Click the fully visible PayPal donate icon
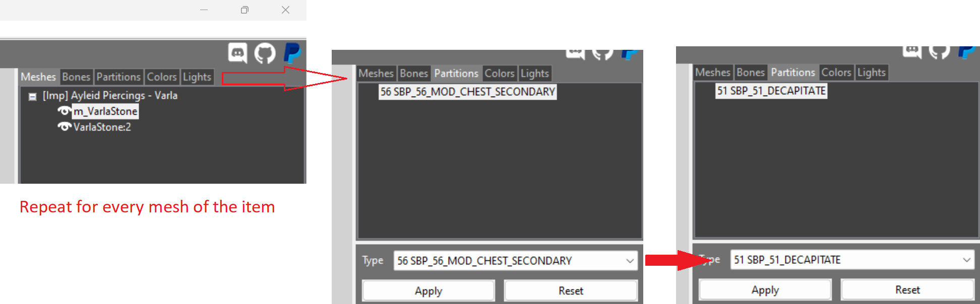 tap(292, 53)
